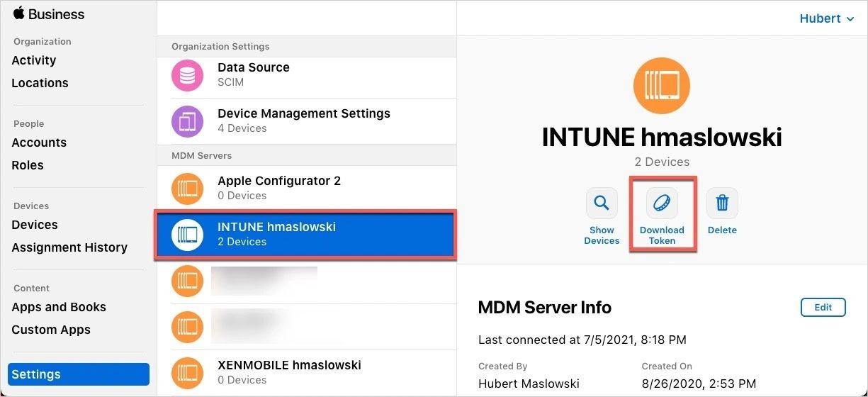The image size is (868, 397).
Task: Click the XENMOBILE hmaslowski server icon
Action: coord(188,372)
